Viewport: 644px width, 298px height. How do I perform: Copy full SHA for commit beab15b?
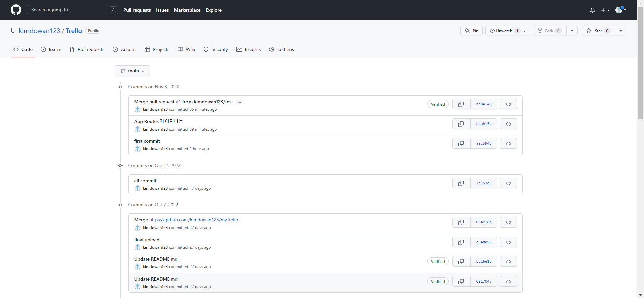tap(461, 124)
